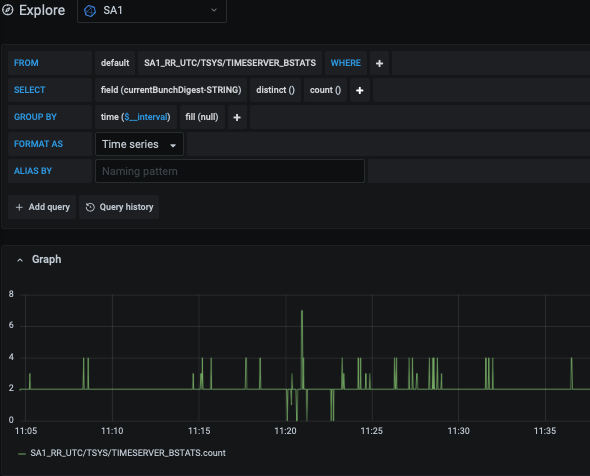Screen dimensions: 590x476
Task: Click the SA1 data source logo icon
Action: point(90,11)
